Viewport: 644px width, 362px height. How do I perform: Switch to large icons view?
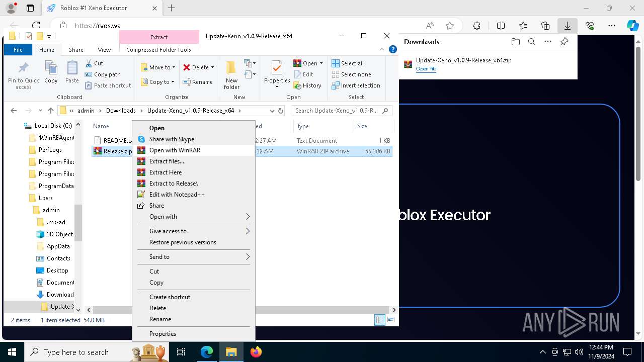coord(391,320)
